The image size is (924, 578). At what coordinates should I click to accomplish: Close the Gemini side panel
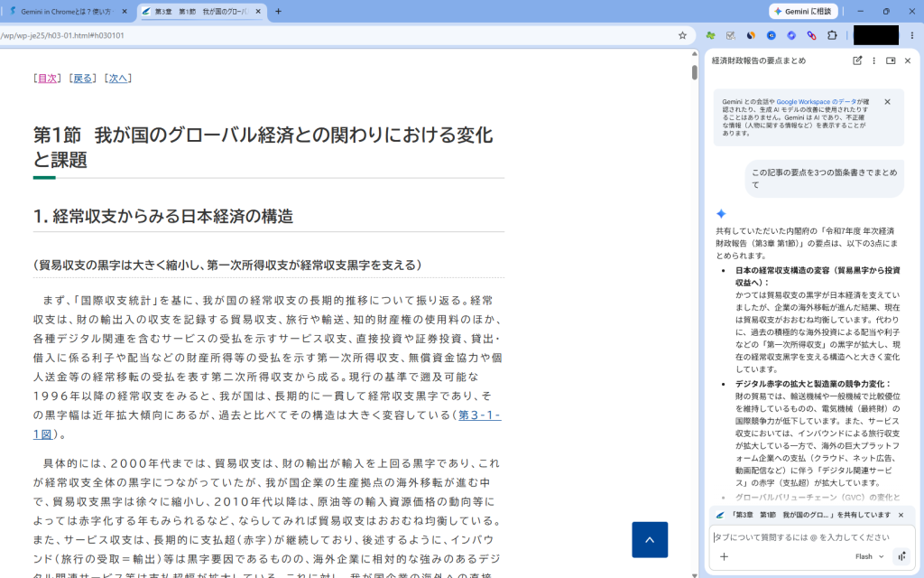(x=908, y=61)
